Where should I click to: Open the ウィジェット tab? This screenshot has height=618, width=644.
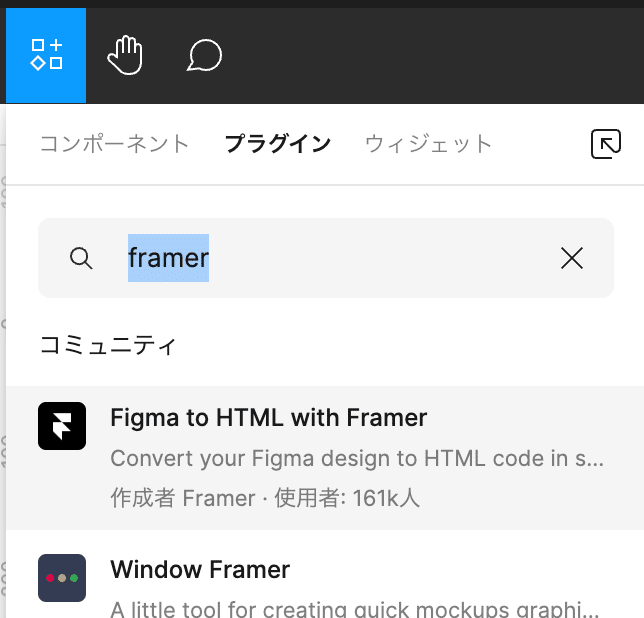[x=428, y=144]
